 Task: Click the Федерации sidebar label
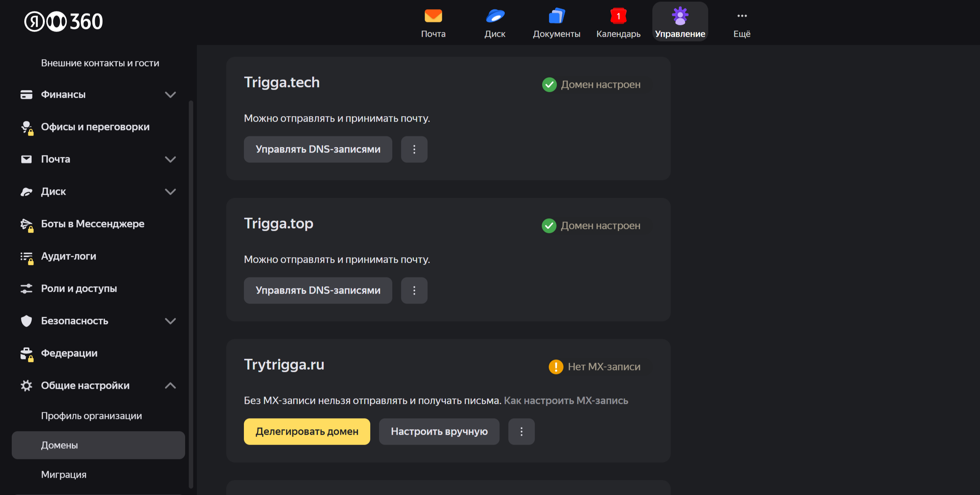tap(69, 353)
